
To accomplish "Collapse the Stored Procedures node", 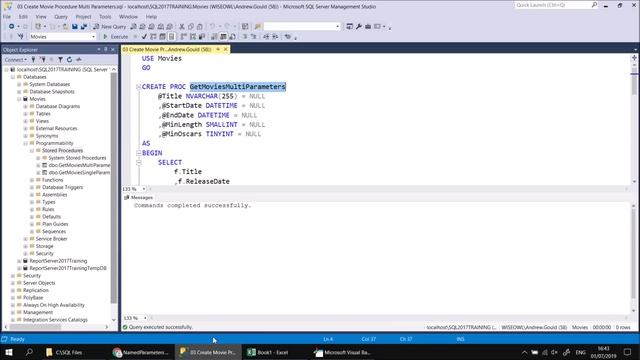I will [32, 151].
